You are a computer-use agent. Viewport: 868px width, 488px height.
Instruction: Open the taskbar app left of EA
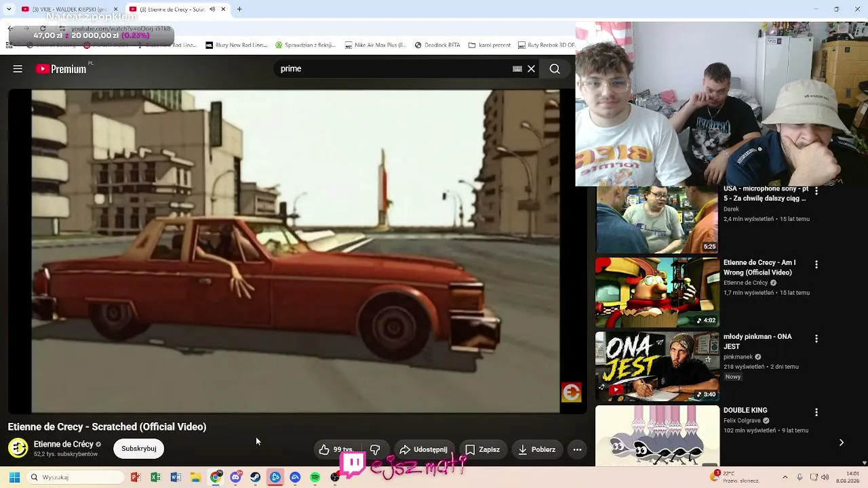pyautogui.click(x=275, y=477)
